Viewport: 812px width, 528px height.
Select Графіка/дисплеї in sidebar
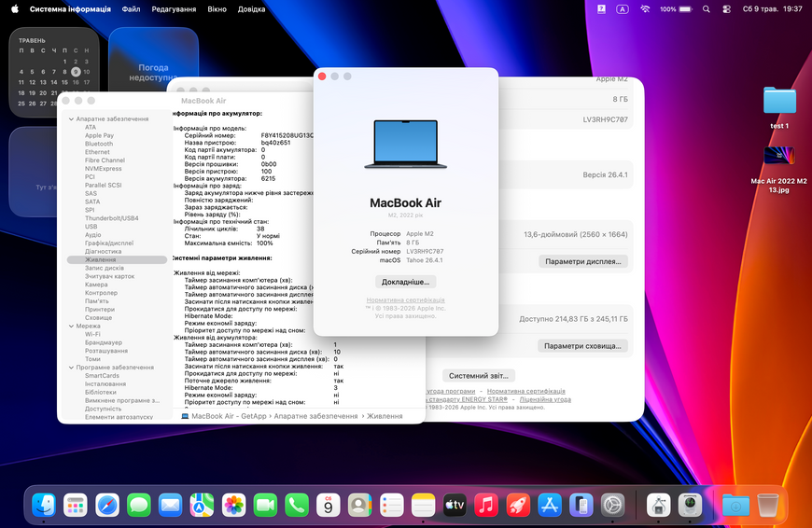point(109,243)
